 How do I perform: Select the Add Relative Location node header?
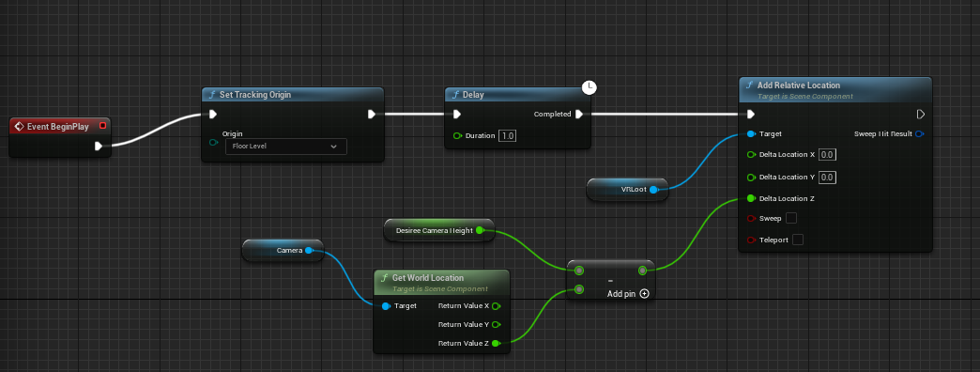835,89
